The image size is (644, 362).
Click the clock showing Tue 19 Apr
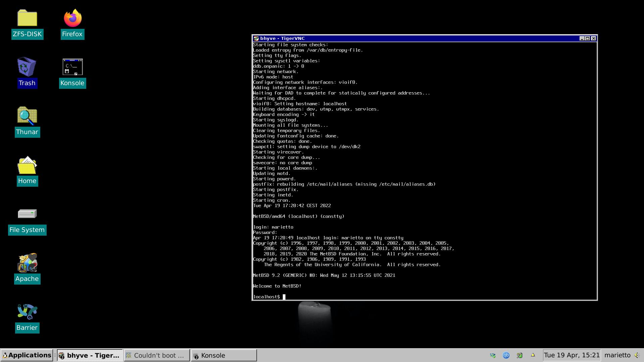coord(572,355)
